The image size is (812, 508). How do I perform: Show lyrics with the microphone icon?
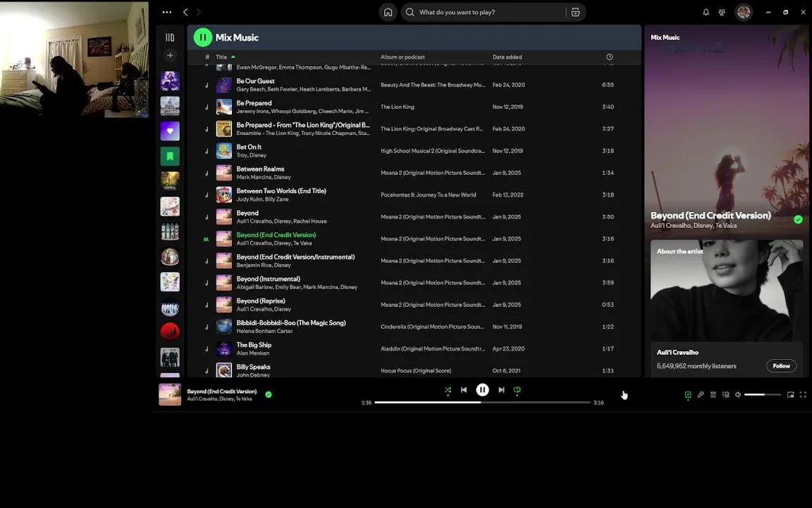coord(701,394)
